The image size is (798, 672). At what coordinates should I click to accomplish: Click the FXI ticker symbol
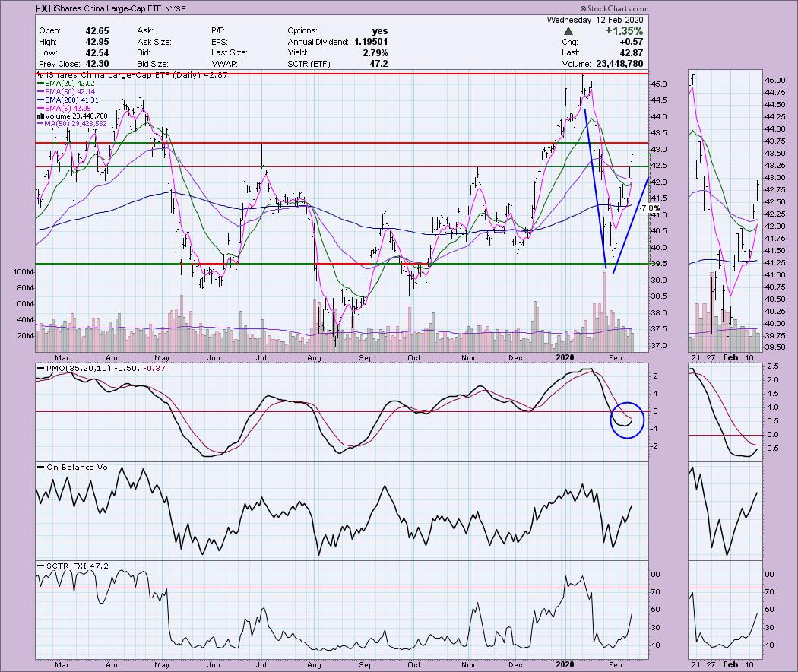pos(43,8)
